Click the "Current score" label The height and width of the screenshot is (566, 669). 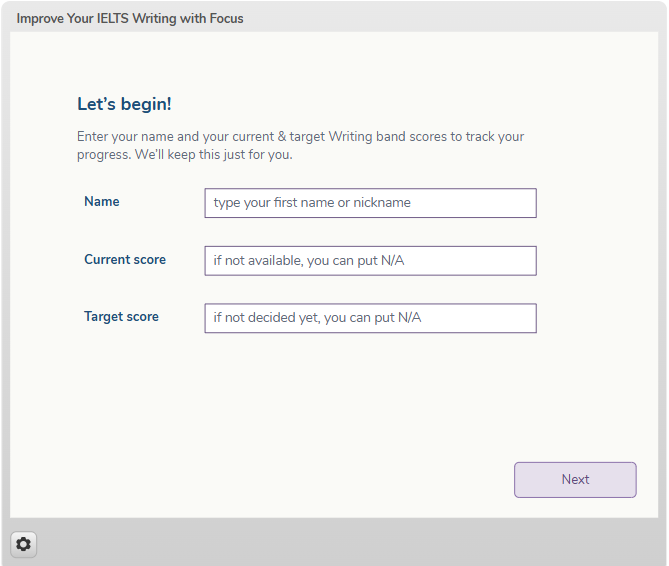point(125,259)
